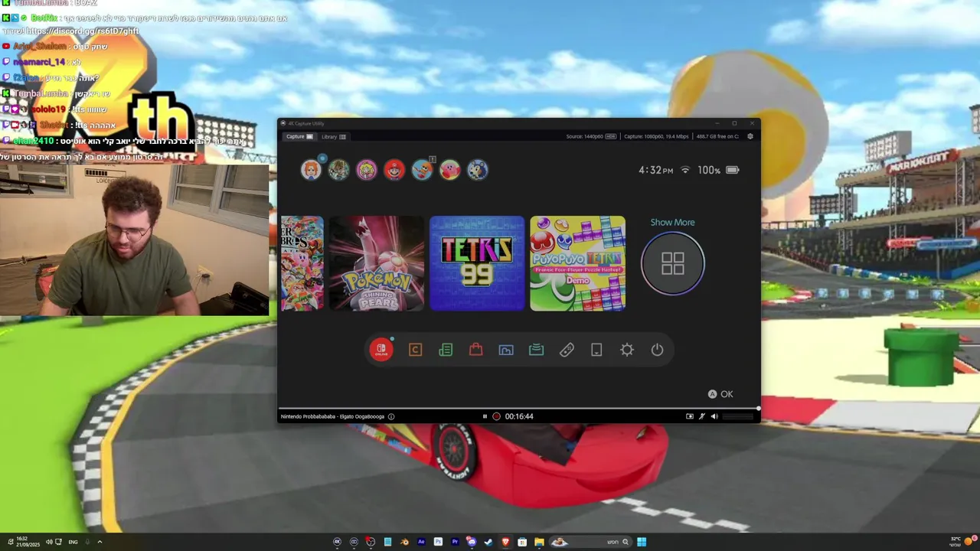980x551 pixels.
Task: Open 4K Capture Utility settings gear
Action: click(750, 136)
